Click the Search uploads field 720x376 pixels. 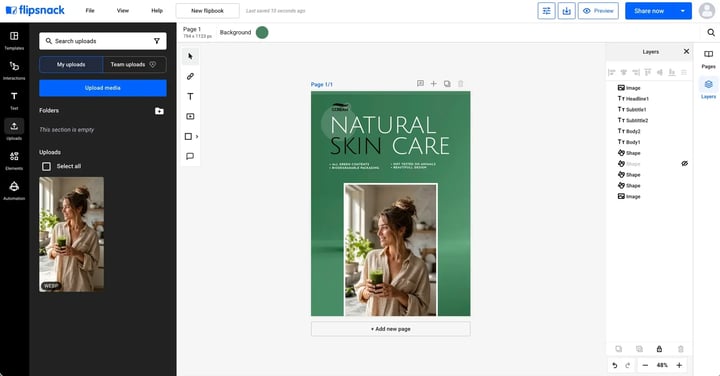tap(103, 41)
